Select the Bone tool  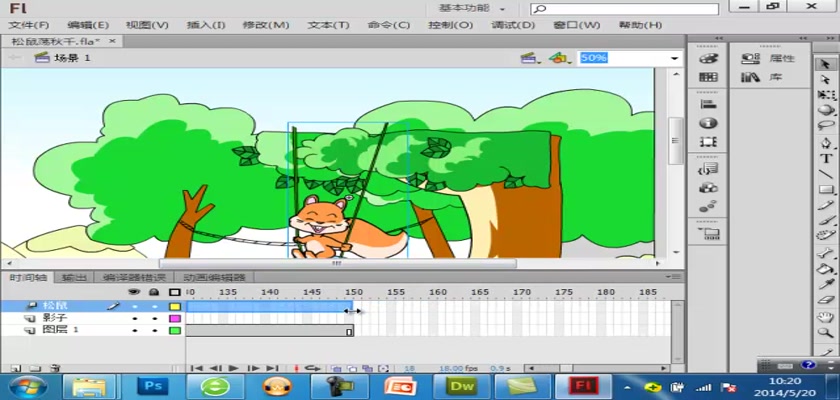click(x=826, y=253)
